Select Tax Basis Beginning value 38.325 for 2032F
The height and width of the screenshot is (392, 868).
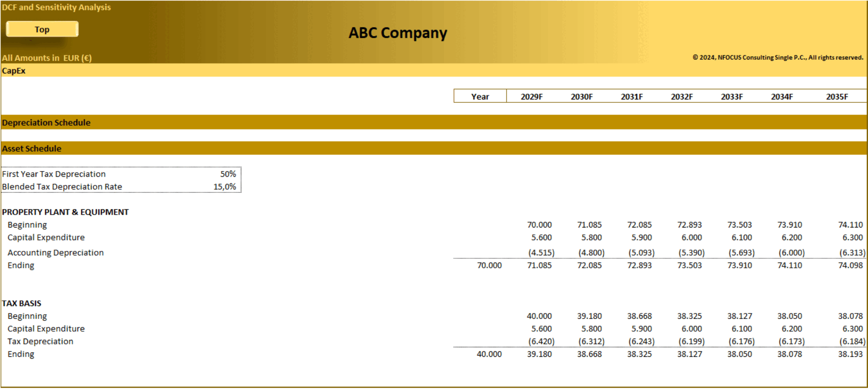point(690,316)
